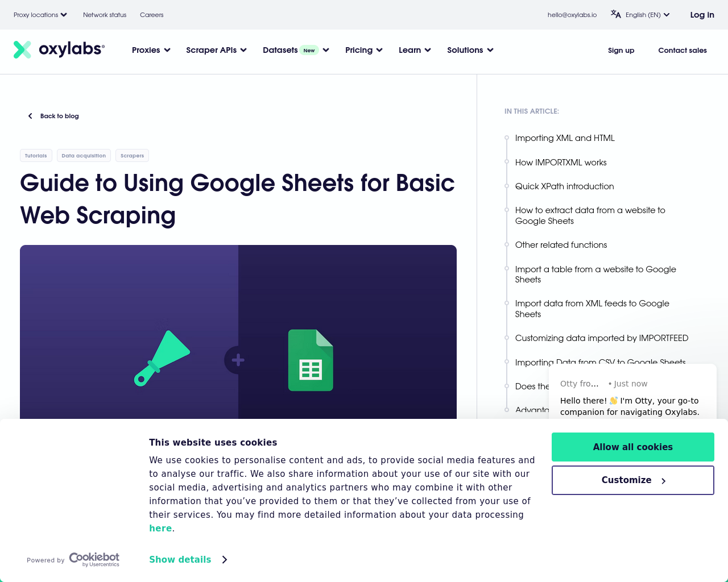This screenshot has width=728, height=582.
Task: Click the back arrow beside Back to blog
Action: pyautogui.click(x=30, y=116)
